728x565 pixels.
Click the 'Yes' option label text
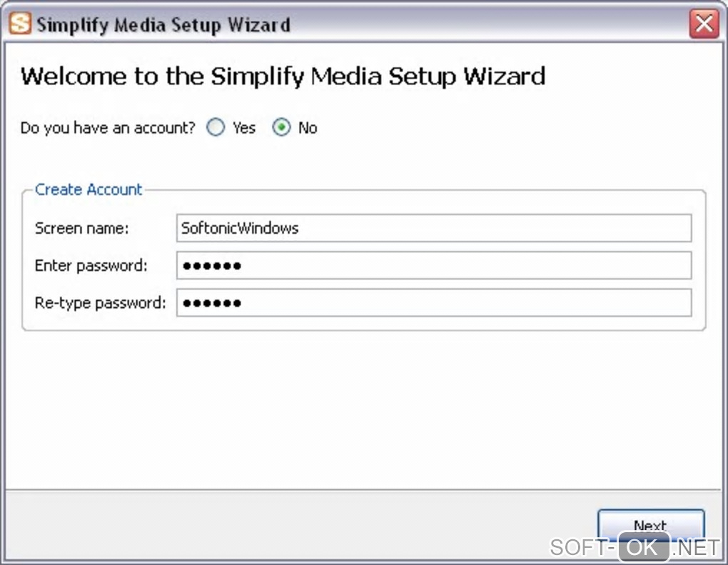(244, 128)
